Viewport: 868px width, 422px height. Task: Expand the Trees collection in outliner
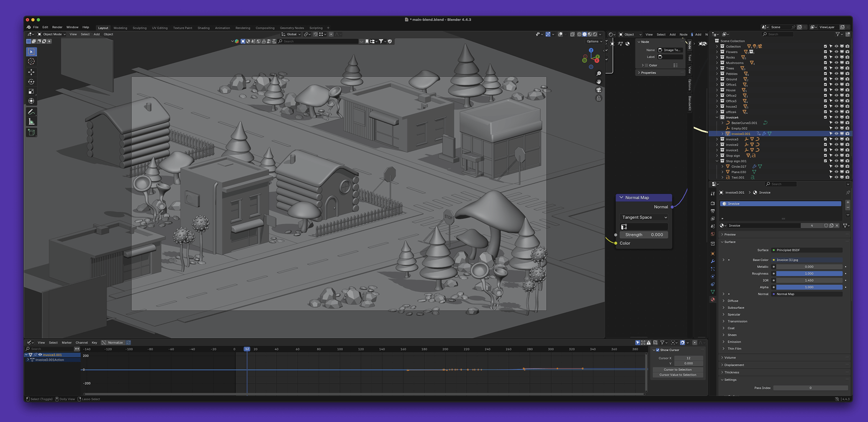click(x=717, y=68)
